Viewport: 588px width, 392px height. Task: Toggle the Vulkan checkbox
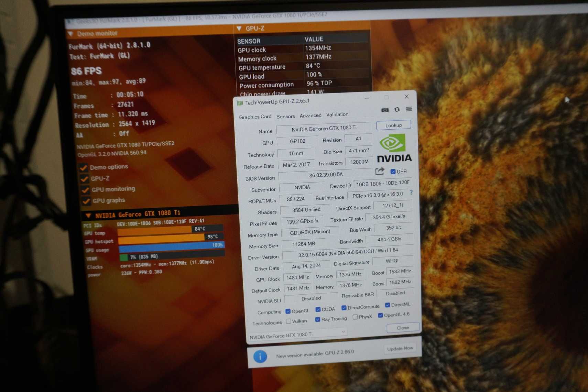point(288,321)
